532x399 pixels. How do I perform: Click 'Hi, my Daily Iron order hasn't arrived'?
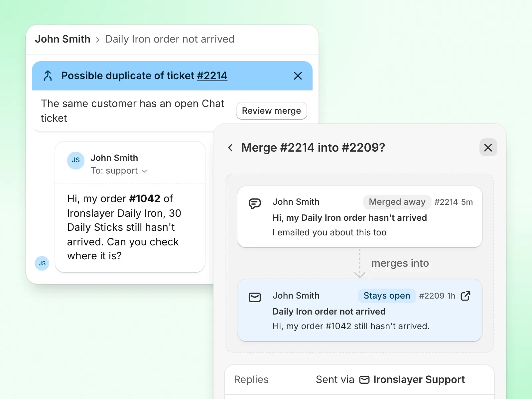click(x=350, y=218)
